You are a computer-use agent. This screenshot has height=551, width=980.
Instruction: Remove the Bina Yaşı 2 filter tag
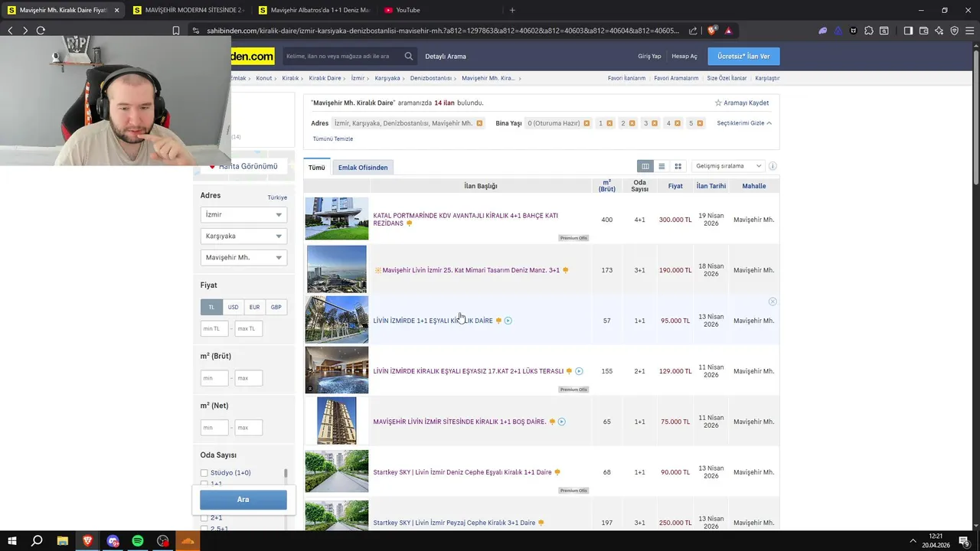pos(632,123)
